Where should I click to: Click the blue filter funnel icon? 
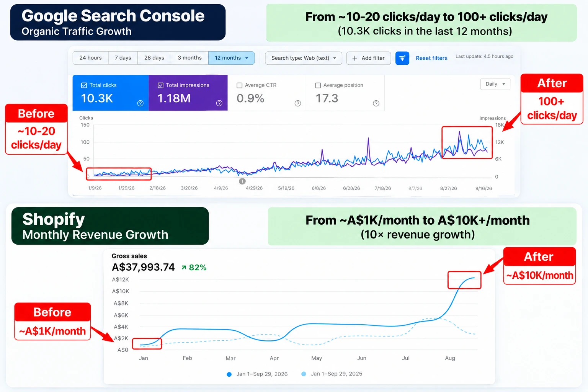click(402, 58)
